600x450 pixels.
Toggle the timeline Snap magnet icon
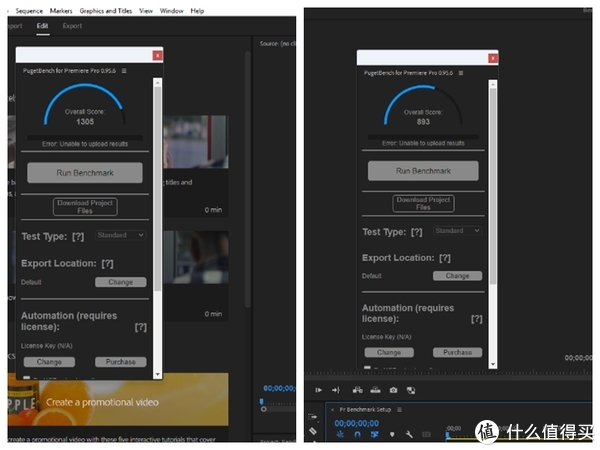(x=357, y=434)
